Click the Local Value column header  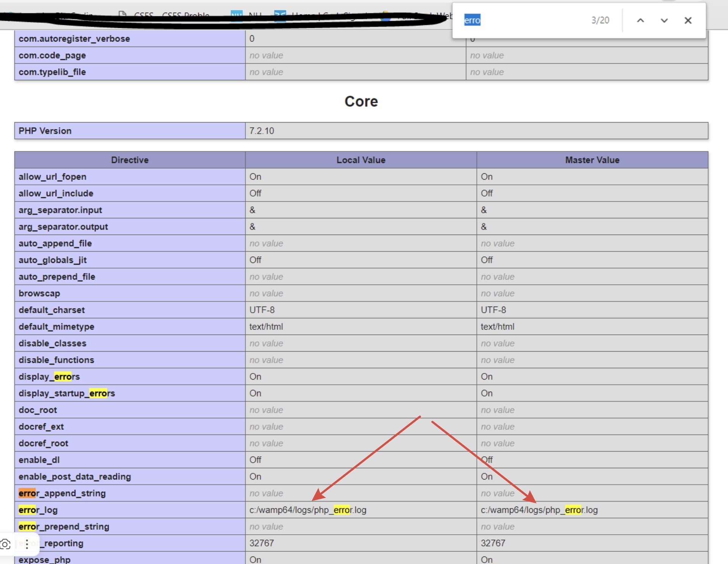(x=361, y=160)
